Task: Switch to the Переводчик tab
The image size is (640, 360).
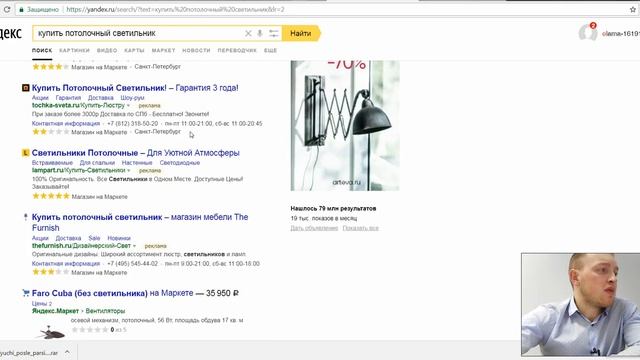Action: (x=237, y=51)
